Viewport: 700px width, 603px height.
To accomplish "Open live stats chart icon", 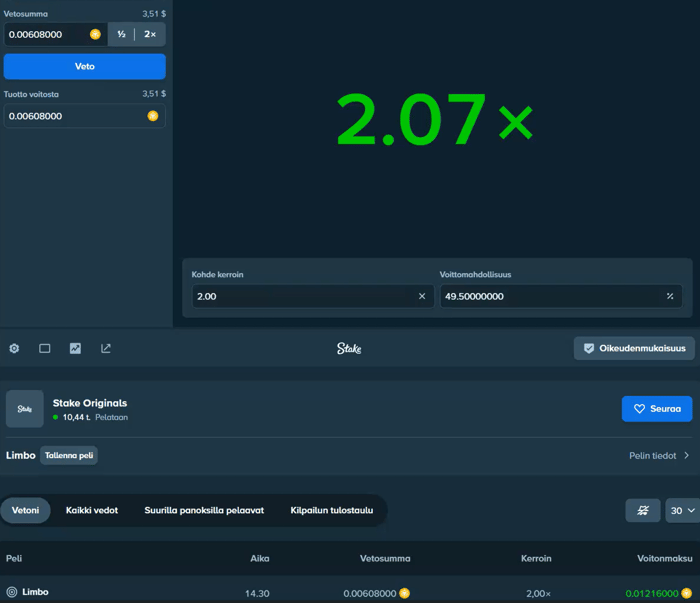I will pos(75,348).
